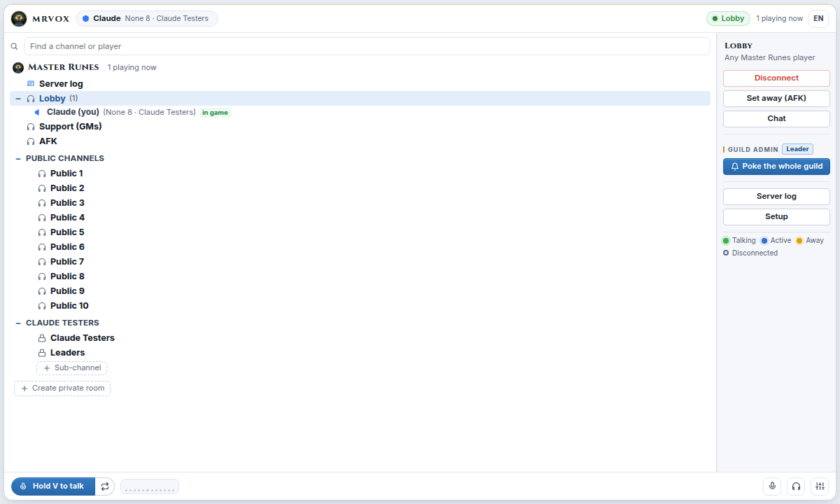Toggle headphones deafen in bottom bar
840x504 pixels.
pos(796,486)
